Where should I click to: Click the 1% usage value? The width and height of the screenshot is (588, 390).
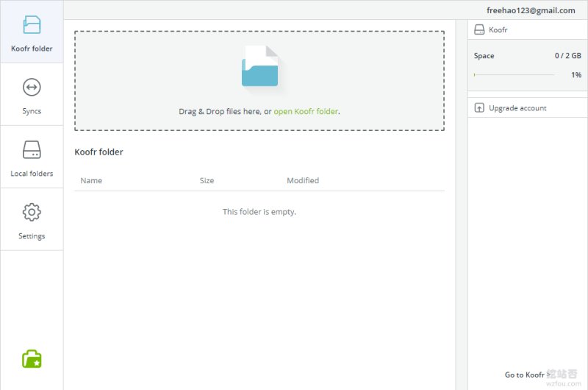(x=576, y=75)
